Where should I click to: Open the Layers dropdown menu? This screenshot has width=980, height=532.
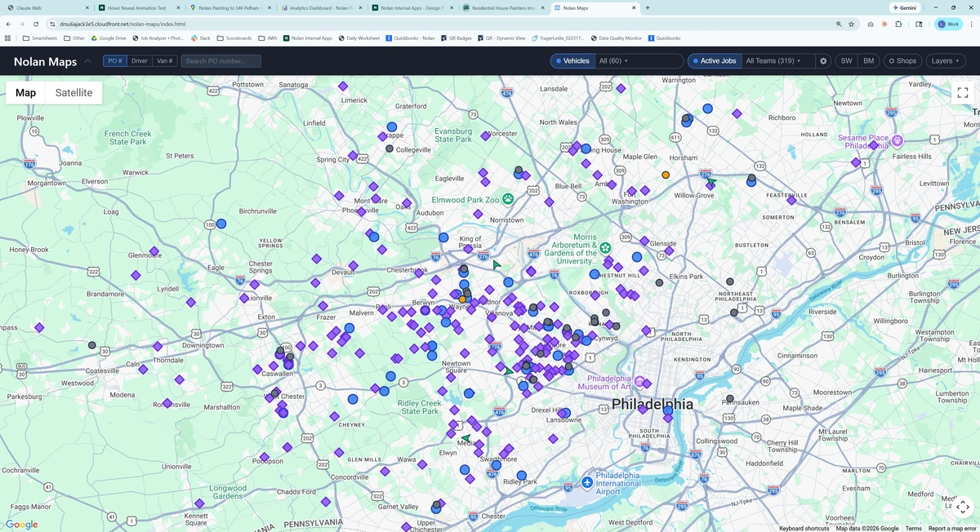946,61
